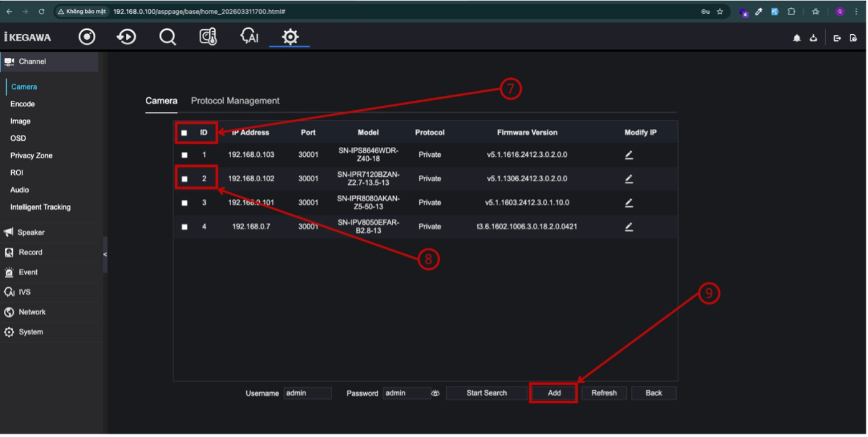The image size is (868, 437).
Task: Open the settings gear in top bar
Action: point(290,37)
